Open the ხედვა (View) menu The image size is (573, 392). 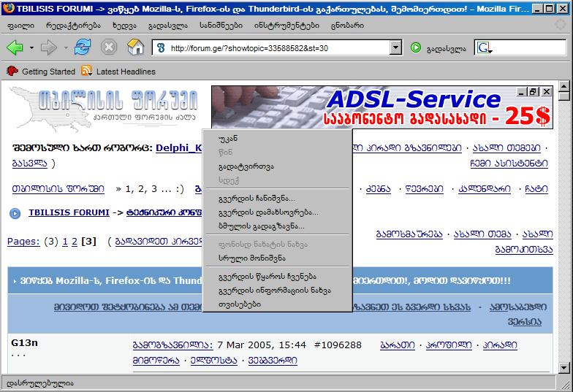pos(124,25)
